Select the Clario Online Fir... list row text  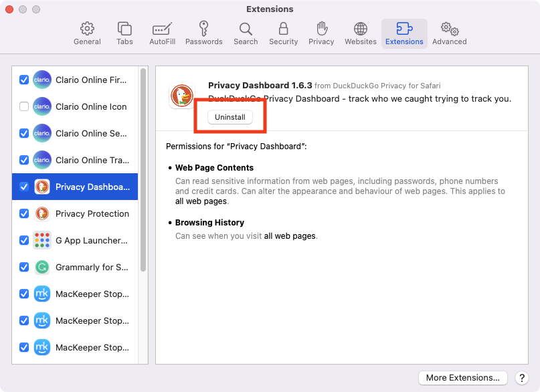coord(91,80)
